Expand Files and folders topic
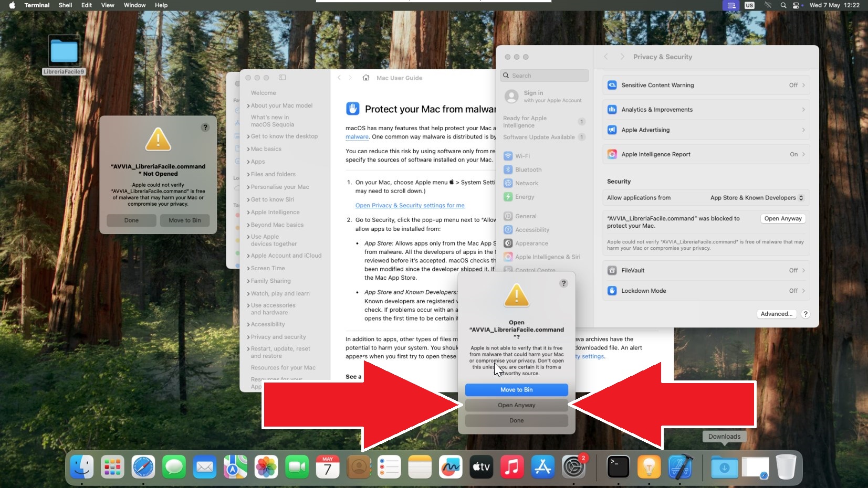Screen dimensions: 868x488 tap(273, 174)
